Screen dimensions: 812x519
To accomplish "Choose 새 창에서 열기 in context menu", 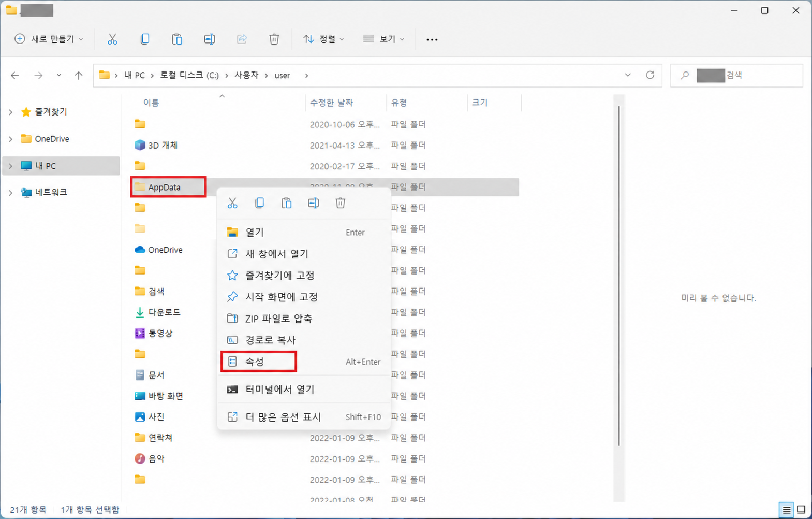I will click(x=304, y=254).
